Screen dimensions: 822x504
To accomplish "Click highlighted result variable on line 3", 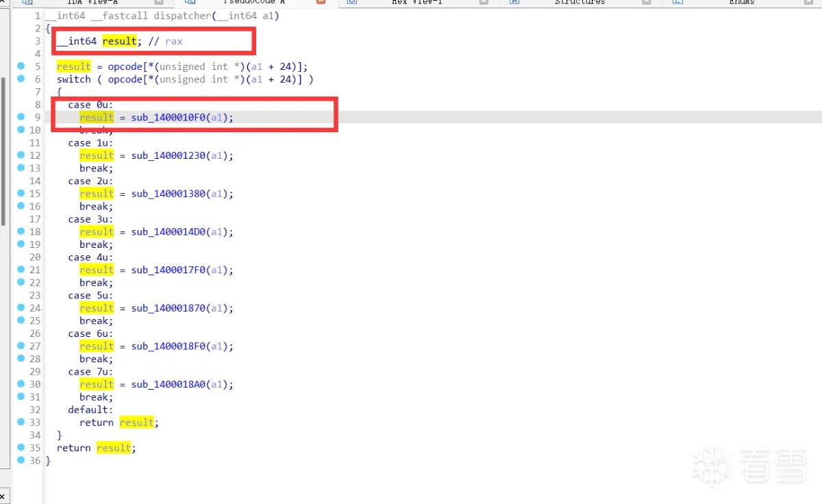I will (120, 41).
